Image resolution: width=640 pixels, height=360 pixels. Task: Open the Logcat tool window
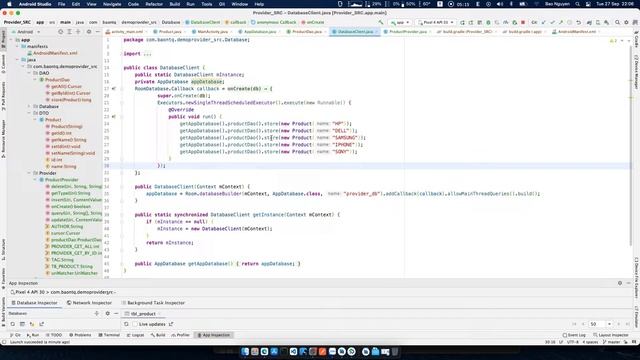click(x=136, y=335)
